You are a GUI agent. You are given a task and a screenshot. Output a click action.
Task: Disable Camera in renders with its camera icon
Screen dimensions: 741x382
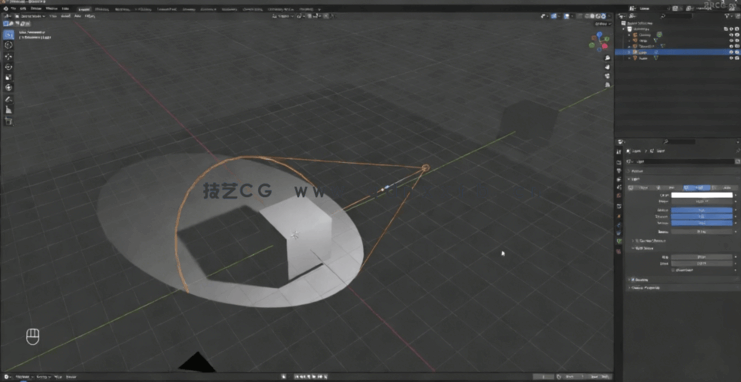click(737, 35)
